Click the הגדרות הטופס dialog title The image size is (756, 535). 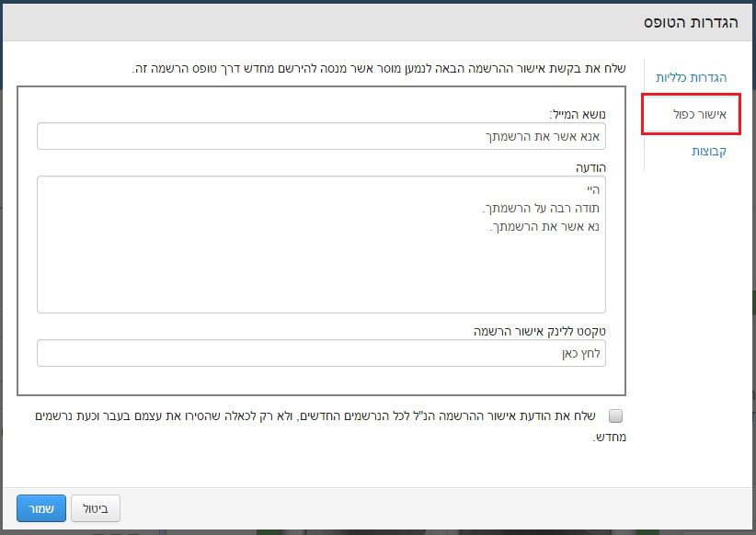691,22
